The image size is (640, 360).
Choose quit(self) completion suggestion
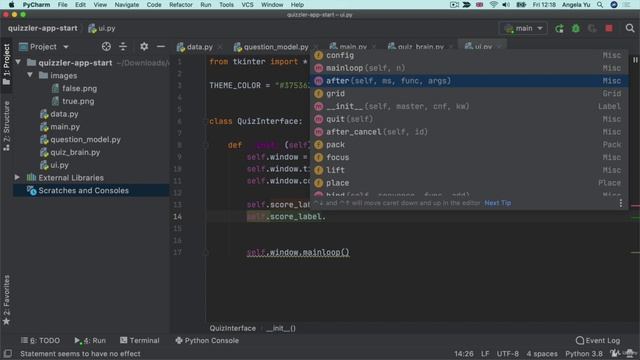[x=469, y=119]
